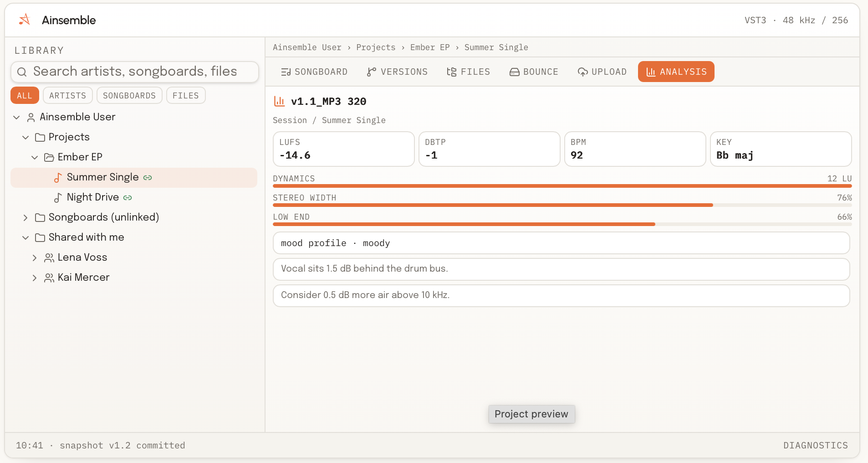Click the Upload tab cloud icon
868x463 pixels.
pos(583,72)
